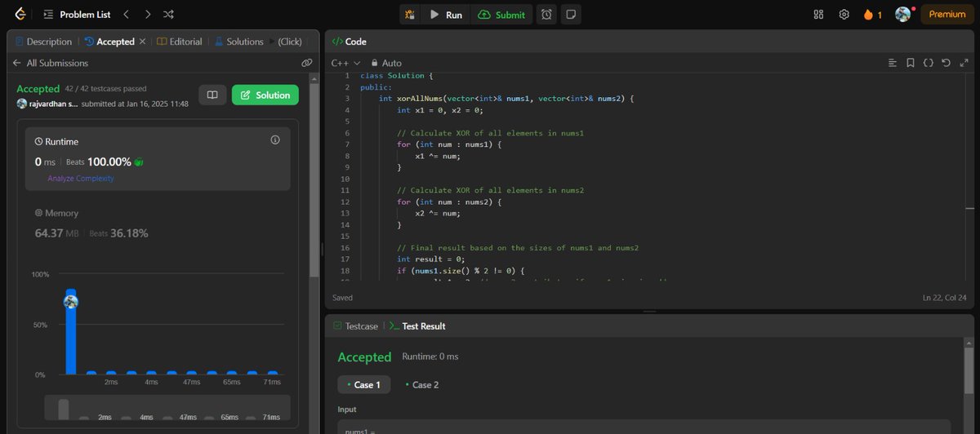Reset code with the undo arrow icon
The image size is (980, 434).
[946, 63]
